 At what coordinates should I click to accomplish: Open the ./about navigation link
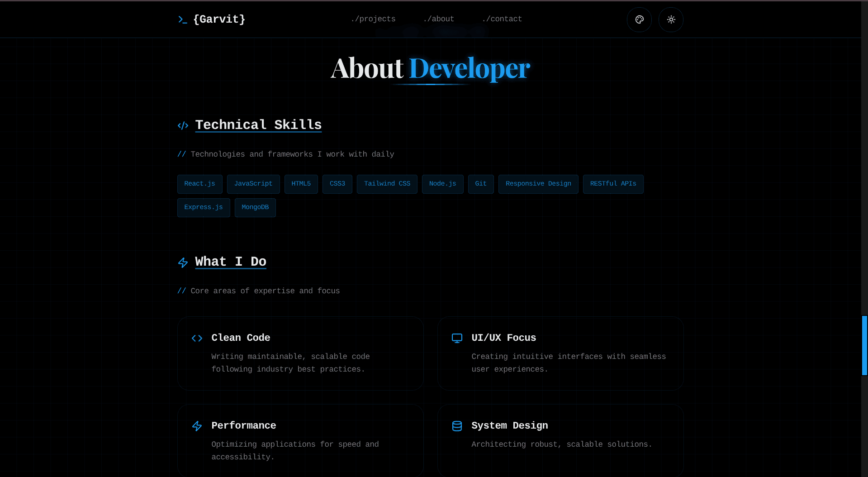438,19
